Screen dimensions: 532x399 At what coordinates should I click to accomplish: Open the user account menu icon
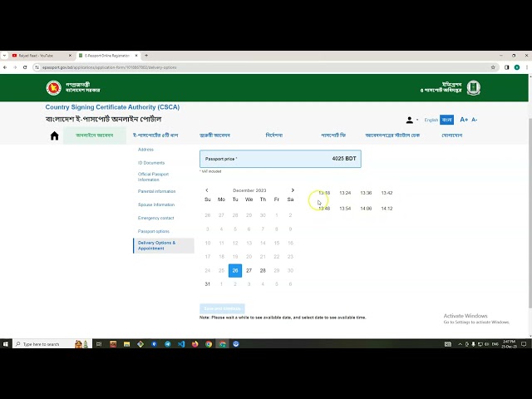411,120
